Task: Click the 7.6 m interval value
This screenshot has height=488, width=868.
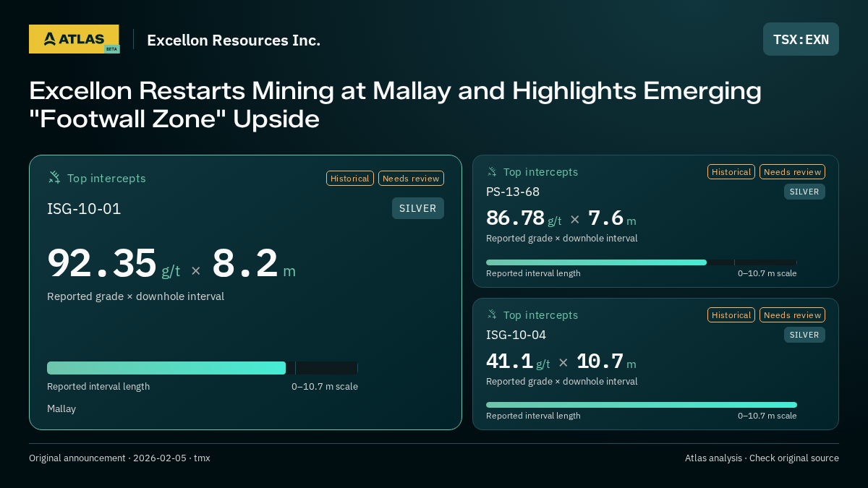Action: click(612, 218)
